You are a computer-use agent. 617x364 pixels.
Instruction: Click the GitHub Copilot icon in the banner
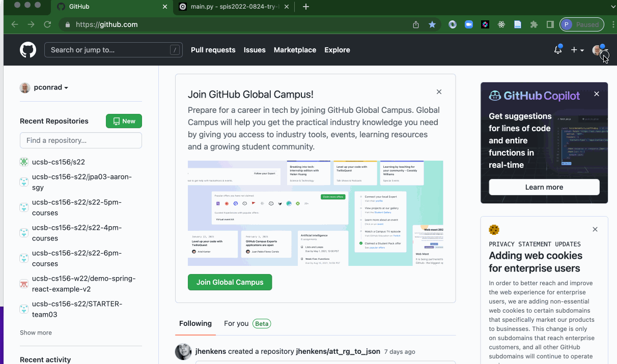(x=494, y=95)
